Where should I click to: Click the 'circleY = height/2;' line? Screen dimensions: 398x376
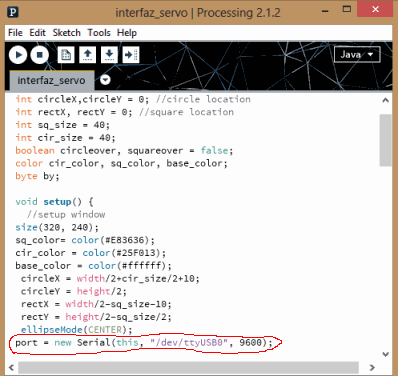point(74,291)
